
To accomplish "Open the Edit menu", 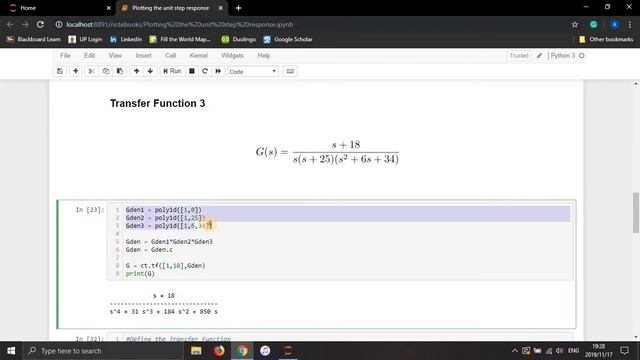I will 89,56.
